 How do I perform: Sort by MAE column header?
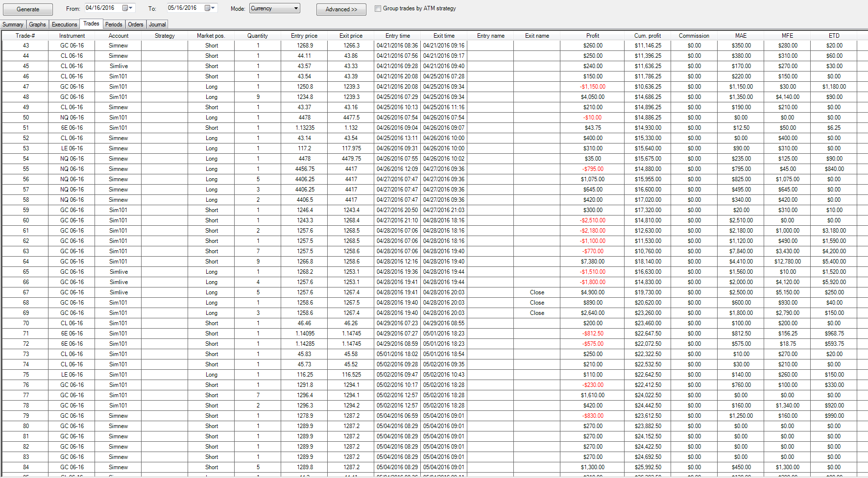click(x=741, y=36)
